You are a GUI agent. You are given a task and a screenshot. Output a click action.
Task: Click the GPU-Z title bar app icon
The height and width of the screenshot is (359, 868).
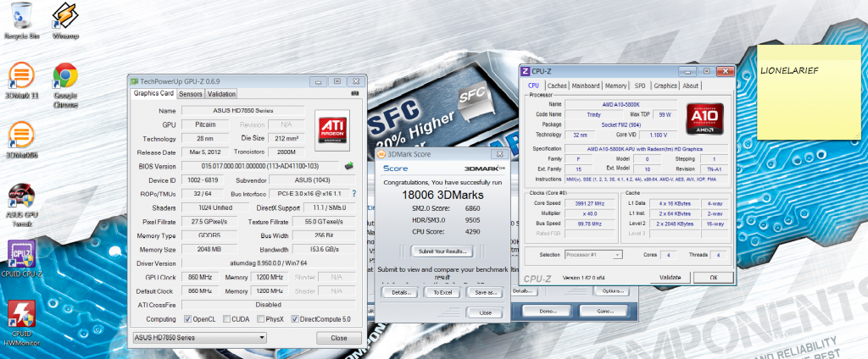click(135, 80)
